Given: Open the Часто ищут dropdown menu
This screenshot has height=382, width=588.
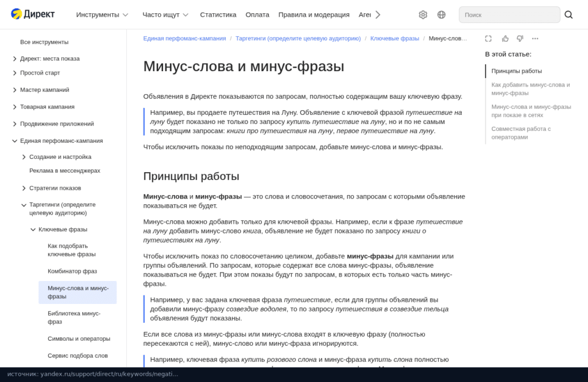Looking at the screenshot, I should point(165,14).
